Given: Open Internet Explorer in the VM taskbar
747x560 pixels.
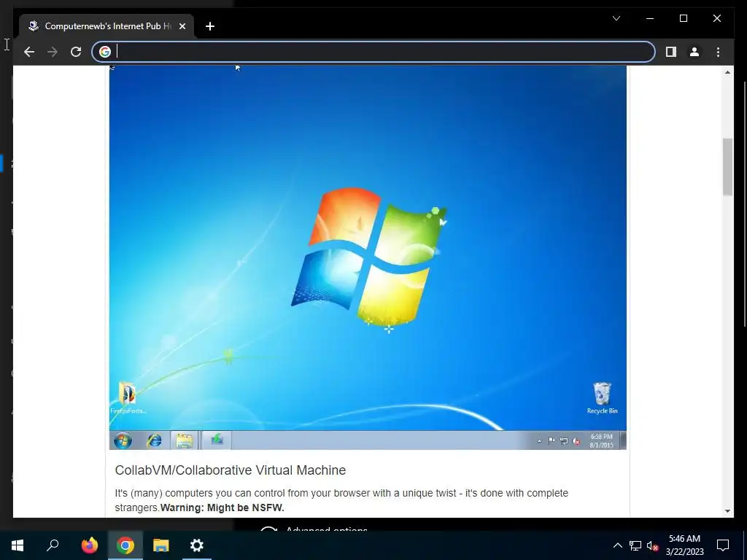Looking at the screenshot, I should pyautogui.click(x=154, y=440).
